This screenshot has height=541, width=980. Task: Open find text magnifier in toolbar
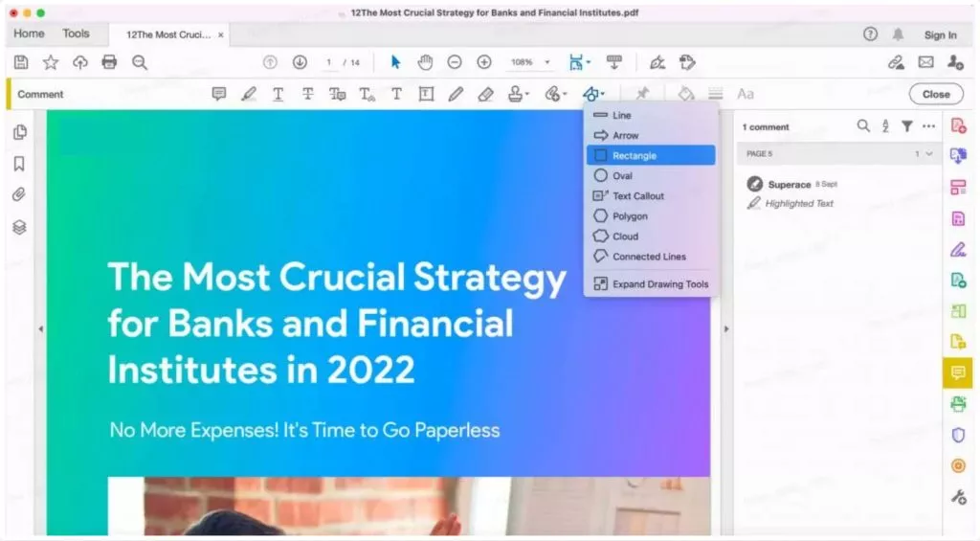[x=140, y=62]
